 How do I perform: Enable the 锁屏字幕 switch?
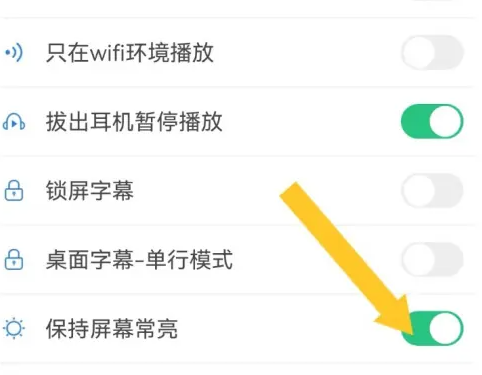tap(432, 190)
